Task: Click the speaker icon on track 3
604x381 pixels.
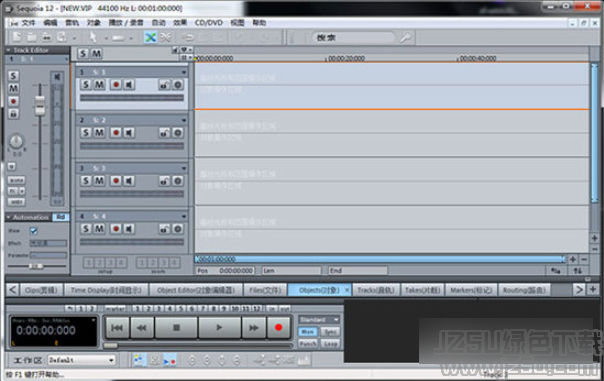Action: (129, 181)
